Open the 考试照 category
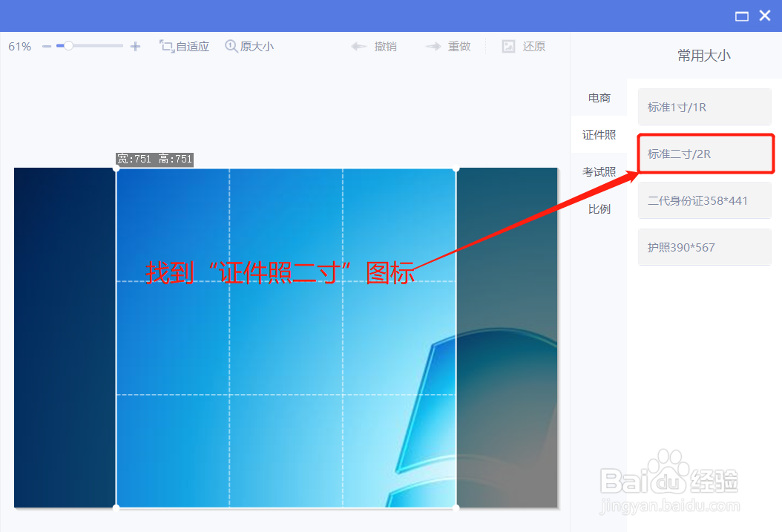This screenshot has height=532, width=782. pyautogui.click(x=599, y=171)
